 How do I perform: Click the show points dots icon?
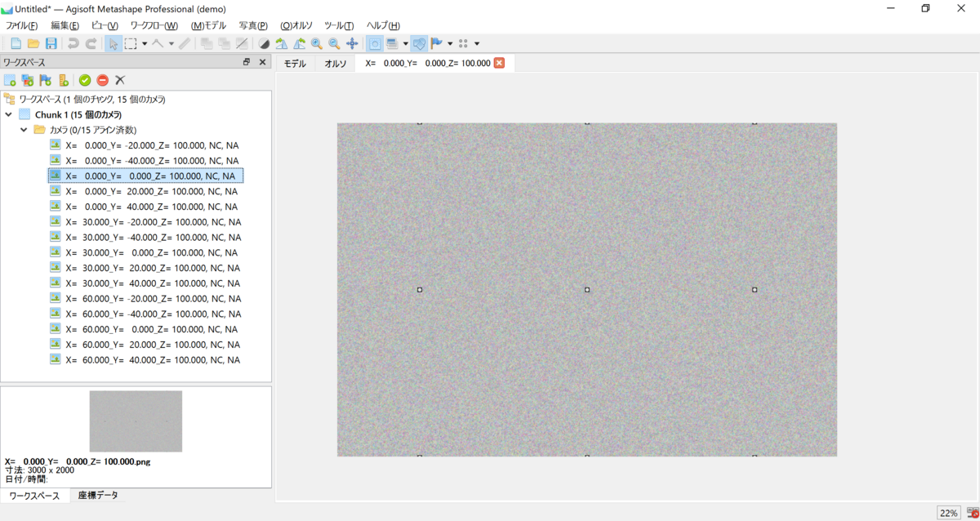click(463, 43)
